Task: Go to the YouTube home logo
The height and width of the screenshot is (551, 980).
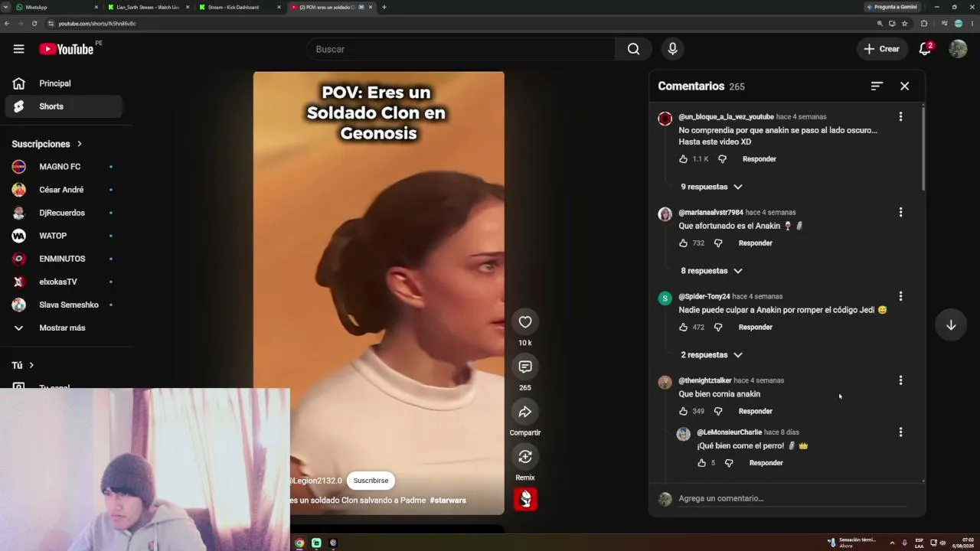Action: pos(66,49)
